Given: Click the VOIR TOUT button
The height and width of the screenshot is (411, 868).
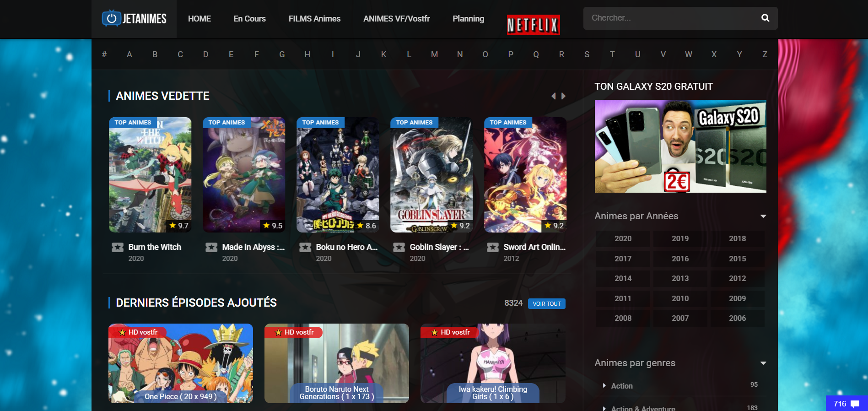Looking at the screenshot, I should pos(546,303).
